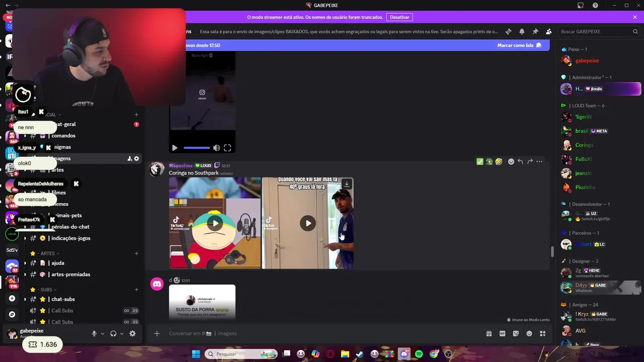
Task: Open microphone input options dropdown
Action: tap(103, 333)
